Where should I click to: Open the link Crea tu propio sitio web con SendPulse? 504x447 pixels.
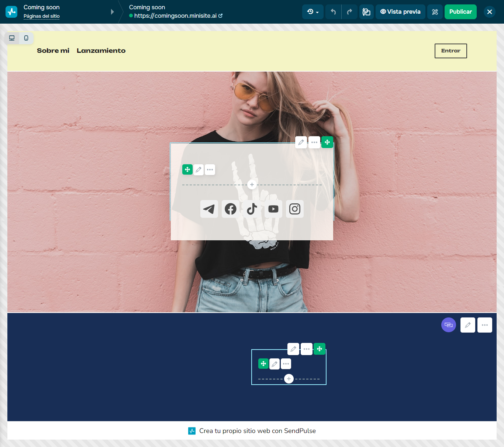click(258, 430)
